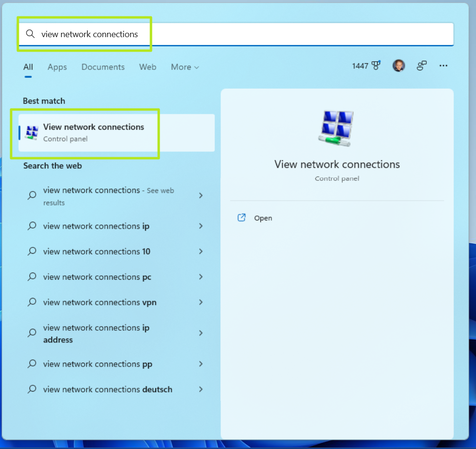
Task: Click your account profile picture
Action: (399, 66)
